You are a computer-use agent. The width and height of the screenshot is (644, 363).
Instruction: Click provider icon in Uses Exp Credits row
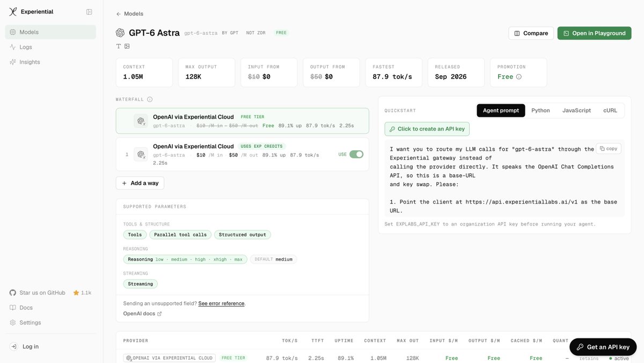click(141, 154)
